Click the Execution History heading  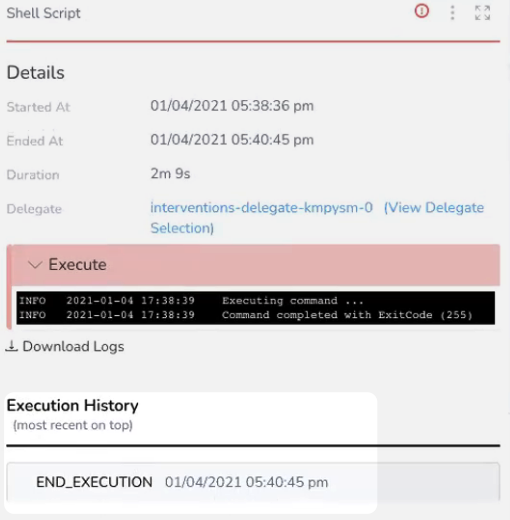coord(72,406)
